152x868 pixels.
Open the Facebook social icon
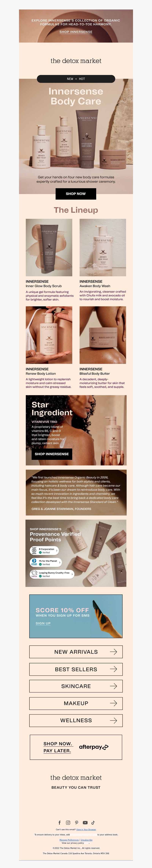point(60,822)
